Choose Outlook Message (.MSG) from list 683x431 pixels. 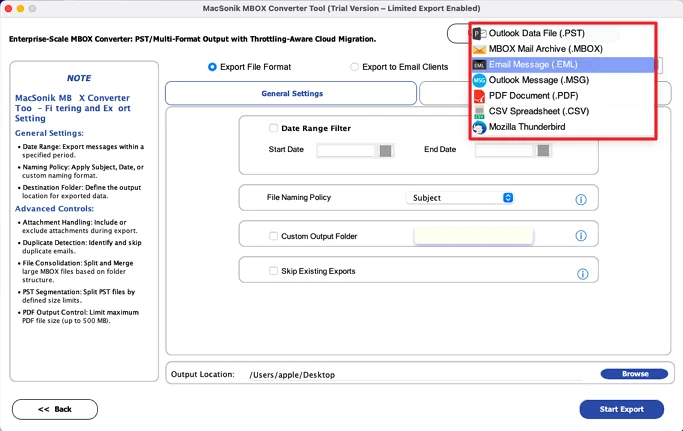(x=563, y=80)
